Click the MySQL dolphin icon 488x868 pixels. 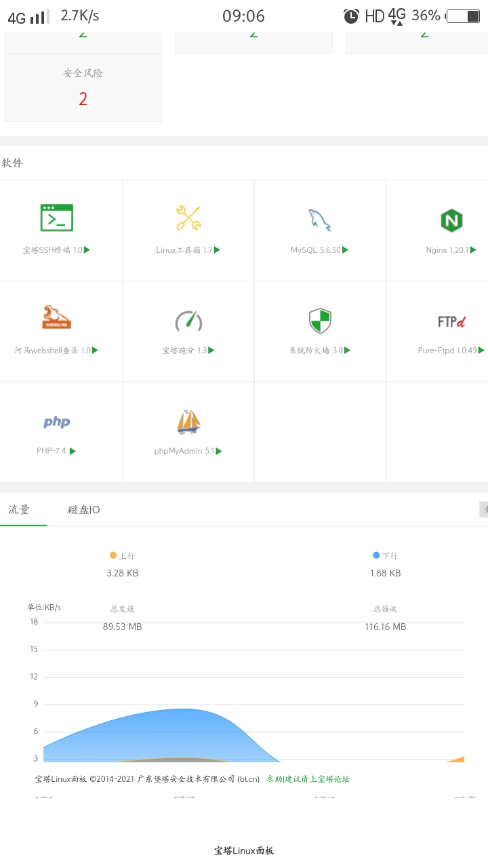(319, 219)
